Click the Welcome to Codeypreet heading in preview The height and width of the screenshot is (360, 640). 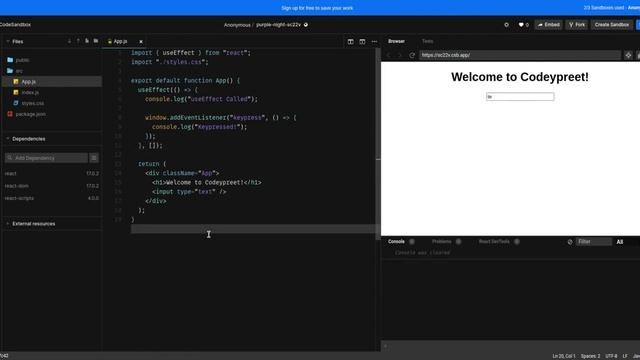click(x=520, y=77)
